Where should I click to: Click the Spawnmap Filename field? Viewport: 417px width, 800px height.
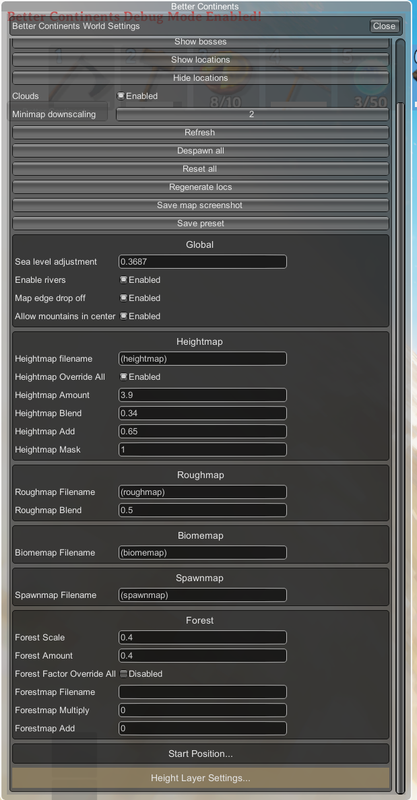click(202, 595)
